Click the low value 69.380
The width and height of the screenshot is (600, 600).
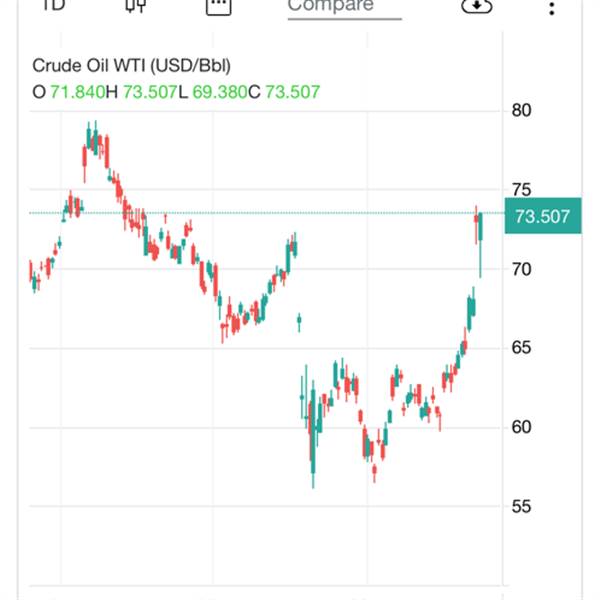(220, 92)
